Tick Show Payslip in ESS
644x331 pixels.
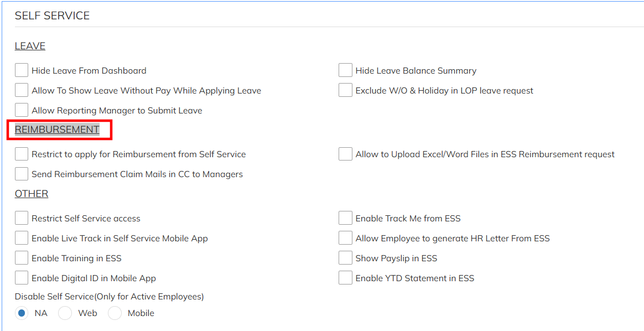(345, 258)
